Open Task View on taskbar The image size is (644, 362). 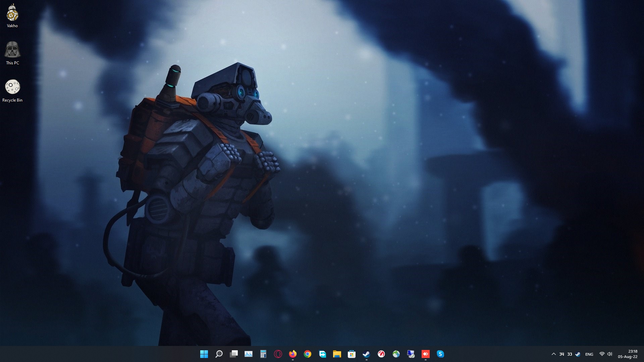coord(234,354)
